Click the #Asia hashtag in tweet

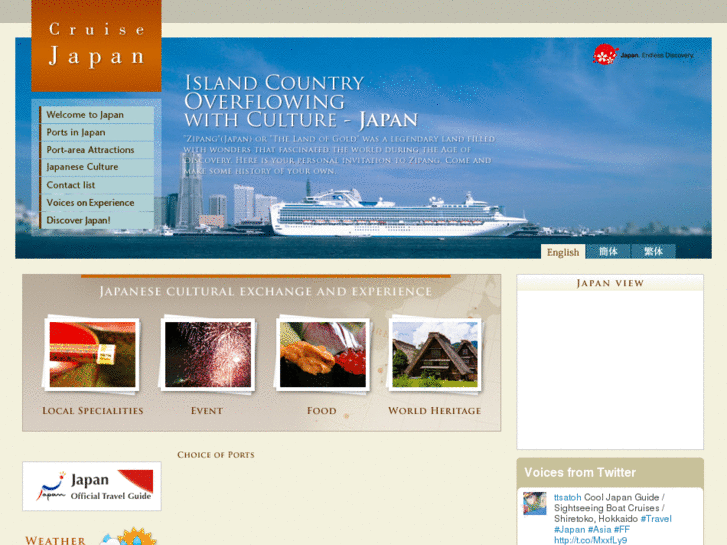pyautogui.click(x=599, y=530)
